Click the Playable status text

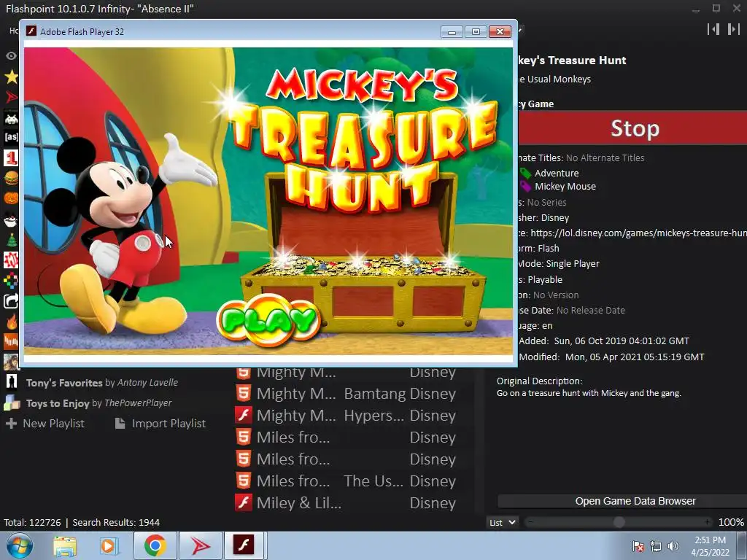[x=545, y=279]
